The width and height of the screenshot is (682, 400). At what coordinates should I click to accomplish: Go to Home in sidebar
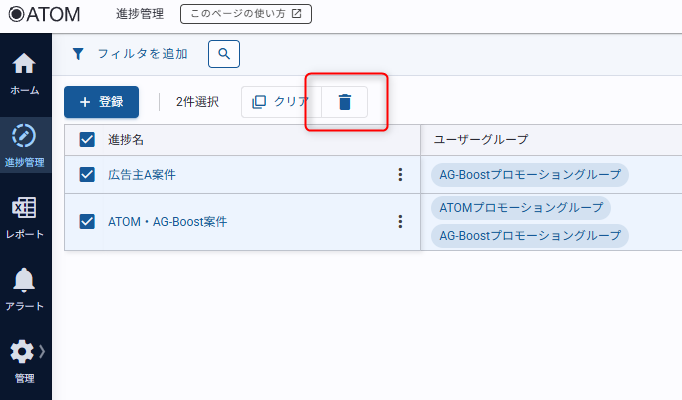point(25,74)
